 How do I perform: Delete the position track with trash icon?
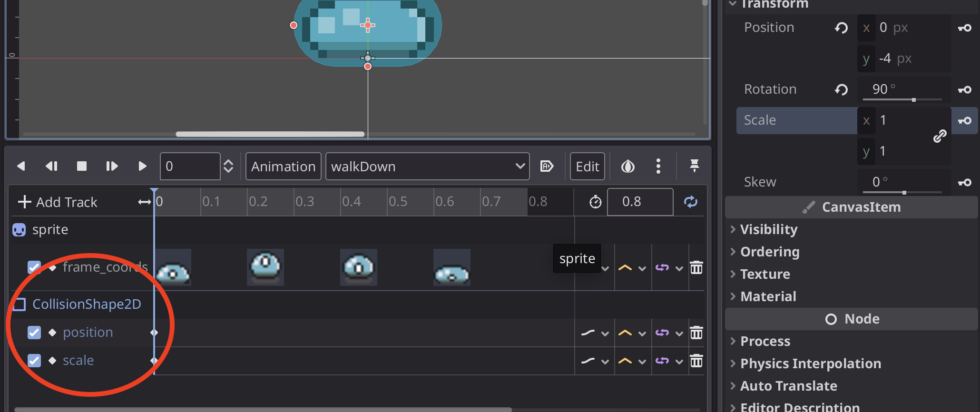(696, 333)
